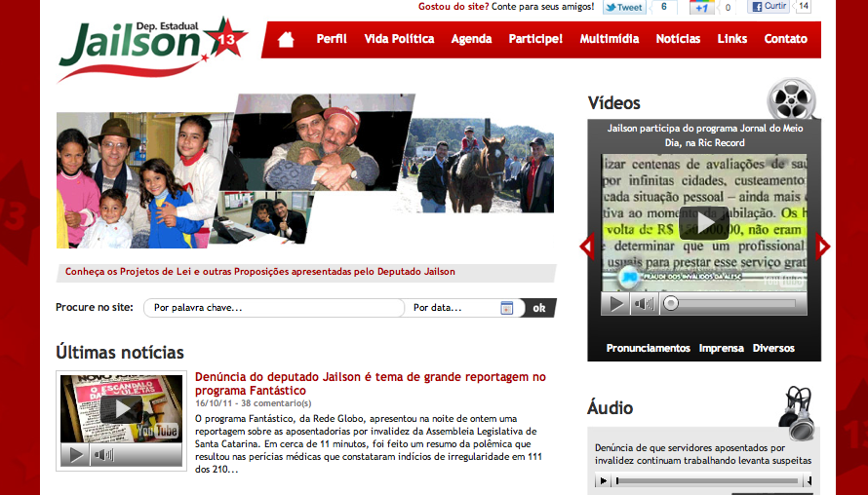Click the video title Jailson participa do programa
Image resolution: width=868 pixels, height=495 pixels.
click(705, 134)
